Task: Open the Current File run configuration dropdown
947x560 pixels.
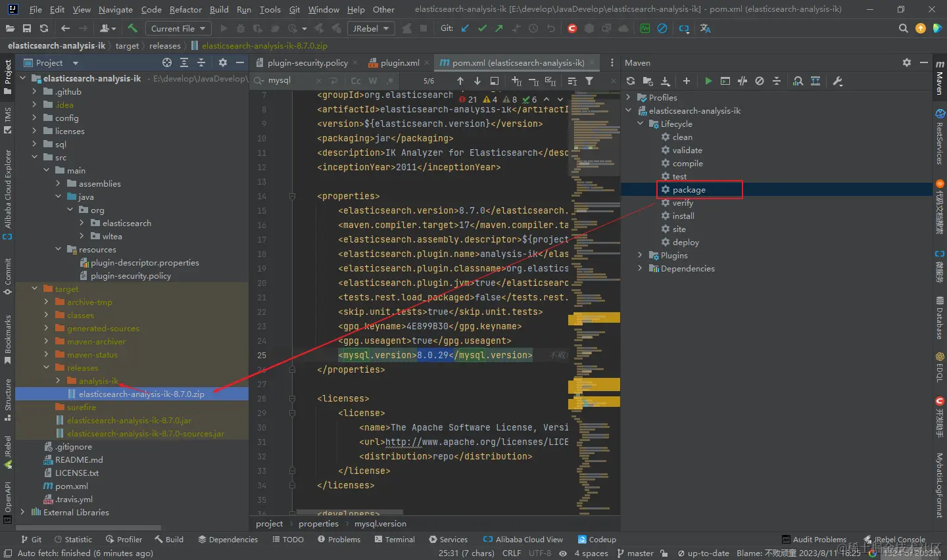Action: [x=178, y=28]
